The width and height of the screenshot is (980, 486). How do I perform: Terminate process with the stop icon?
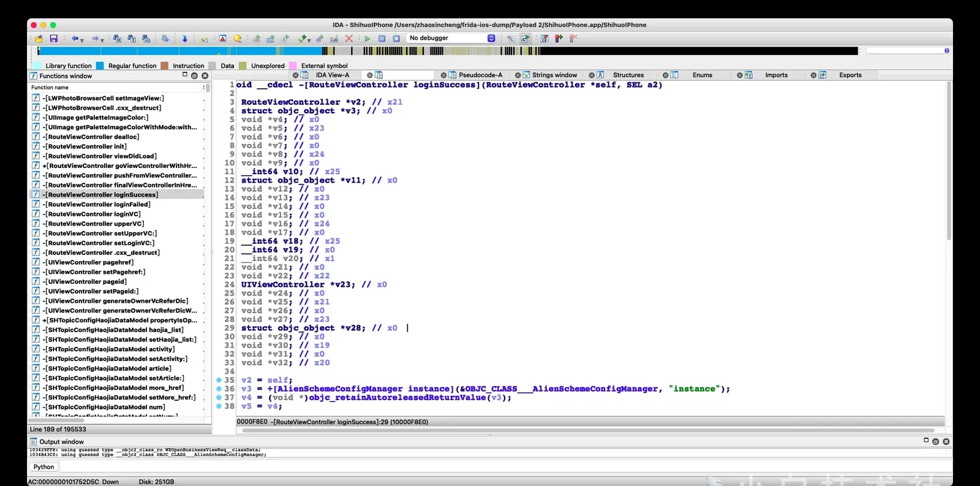pyautogui.click(x=396, y=38)
